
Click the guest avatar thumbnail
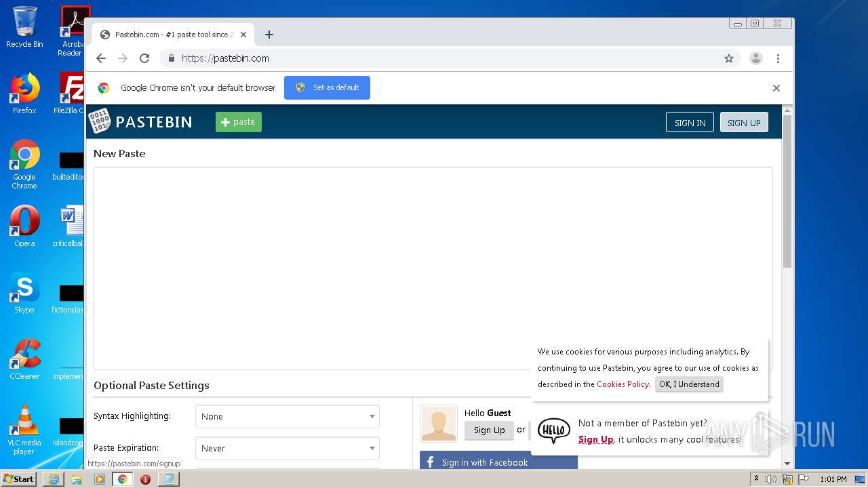[439, 424]
